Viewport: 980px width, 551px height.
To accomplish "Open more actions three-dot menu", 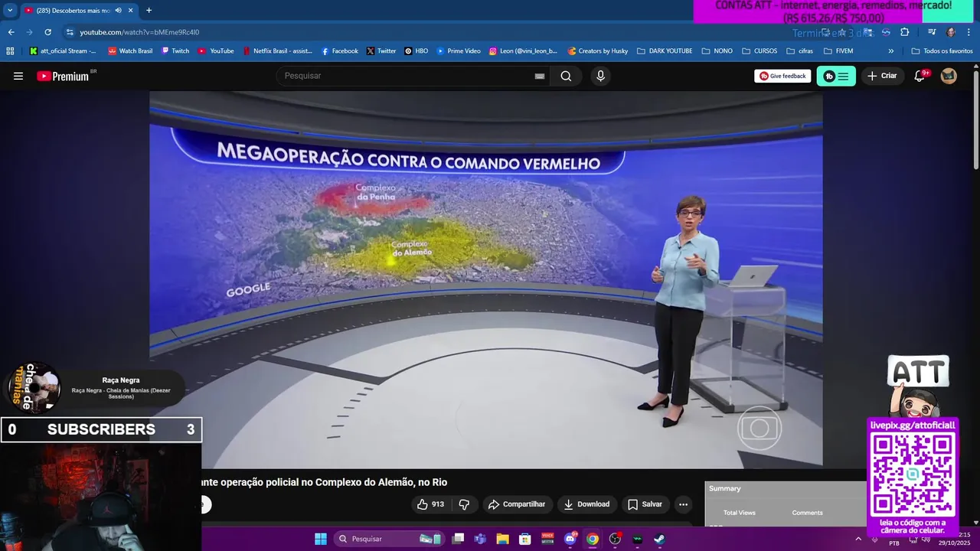I will [683, 504].
